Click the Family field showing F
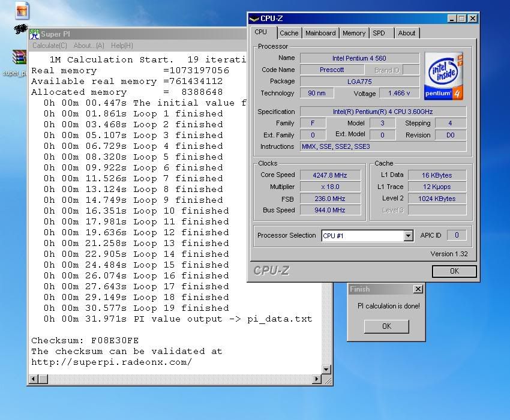Image resolution: width=510 pixels, height=420 pixels. pyautogui.click(x=313, y=123)
